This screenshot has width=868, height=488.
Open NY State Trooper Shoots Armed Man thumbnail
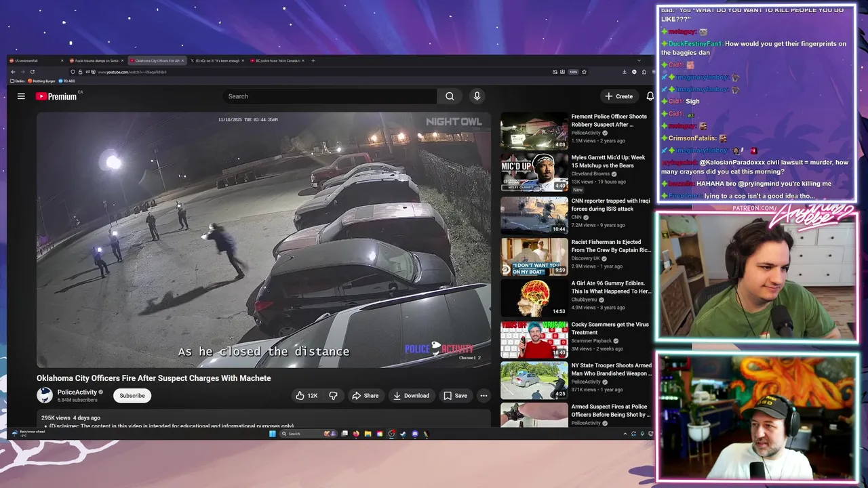click(534, 381)
